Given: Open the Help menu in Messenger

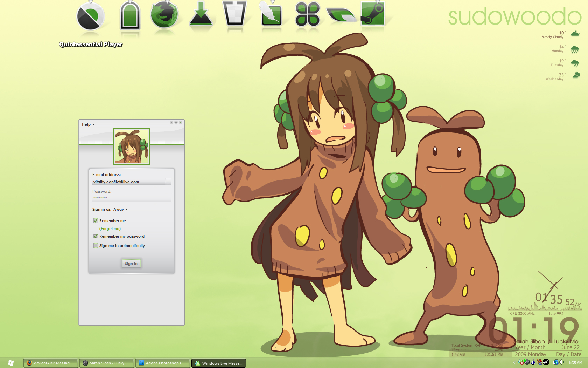Looking at the screenshot, I should pos(88,124).
